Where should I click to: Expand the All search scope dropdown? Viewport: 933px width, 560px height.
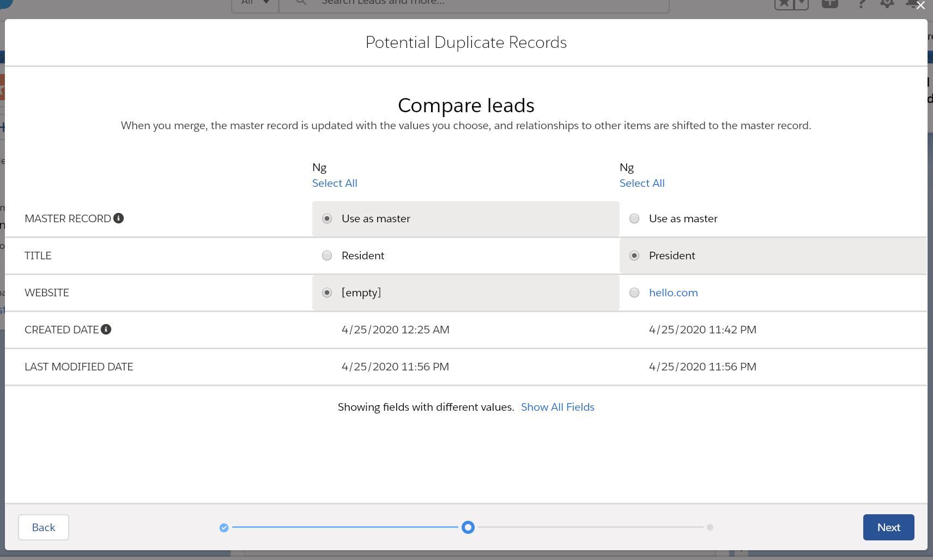[255, 3]
